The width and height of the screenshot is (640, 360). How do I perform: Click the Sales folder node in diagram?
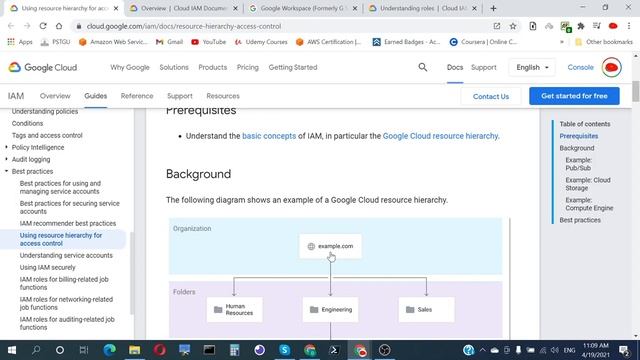(x=426, y=309)
